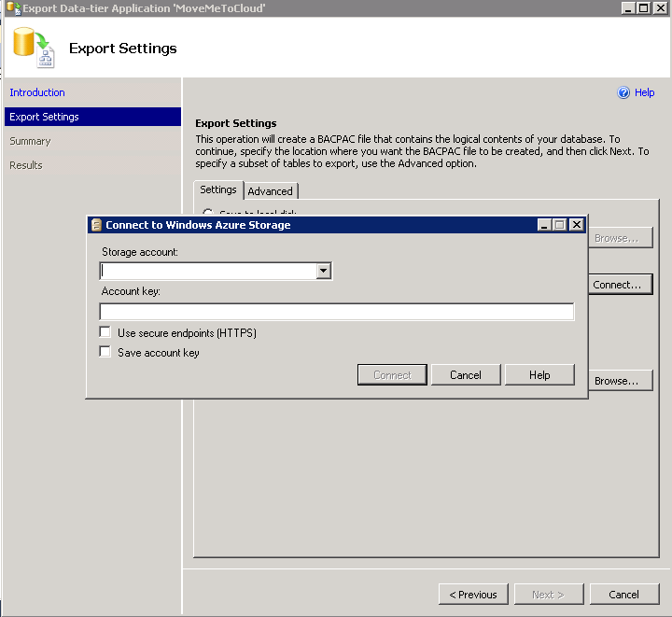This screenshot has height=617, width=672.
Task: Close the Connect to Windows Azure Storage dialog
Action: (x=577, y=225)
